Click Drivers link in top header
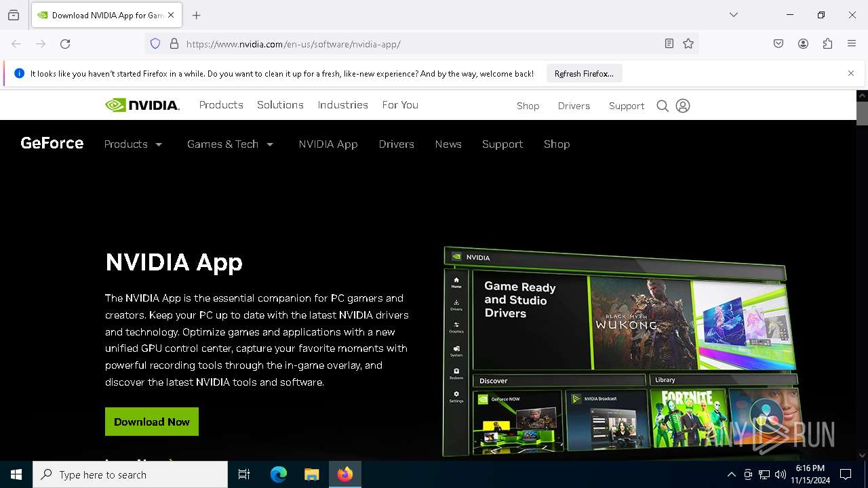 (x=574, y=106)
